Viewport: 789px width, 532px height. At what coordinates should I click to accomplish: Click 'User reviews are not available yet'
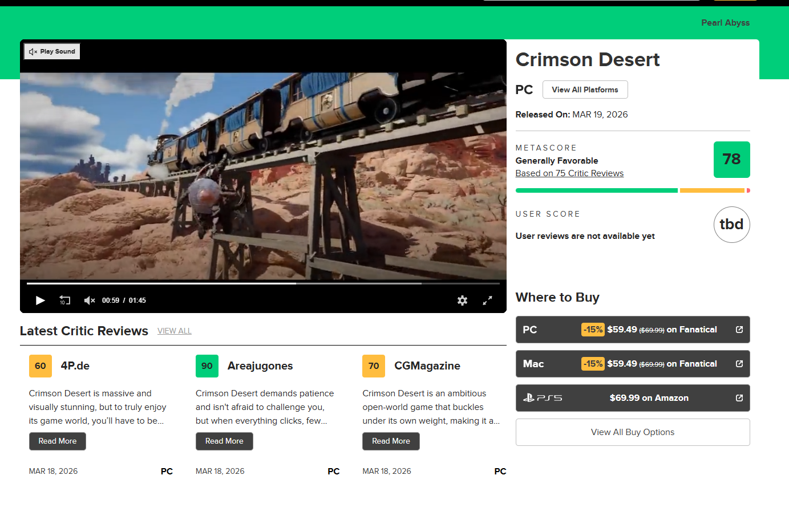pos(585,236)
